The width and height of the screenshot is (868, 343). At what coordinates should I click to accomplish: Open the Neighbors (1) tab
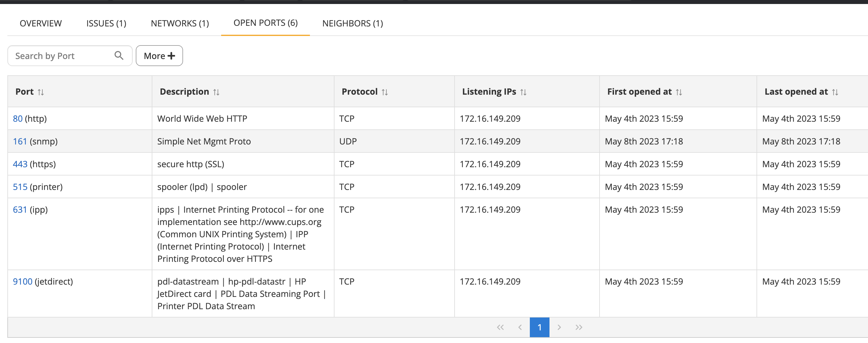[x=353, y=23]
